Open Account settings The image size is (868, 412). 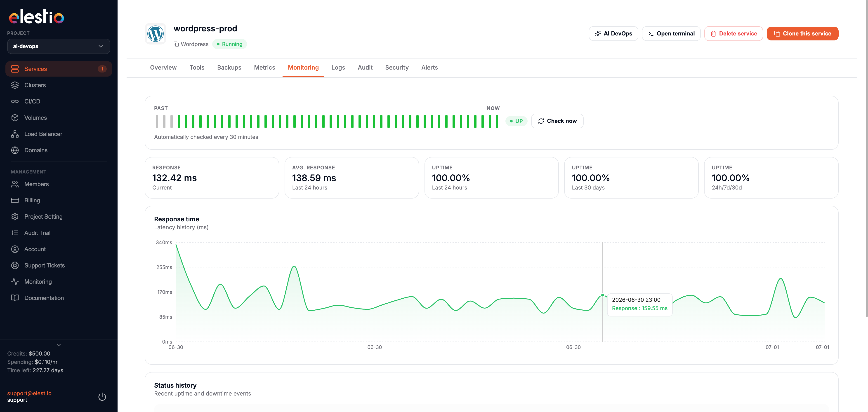(59, 249)
